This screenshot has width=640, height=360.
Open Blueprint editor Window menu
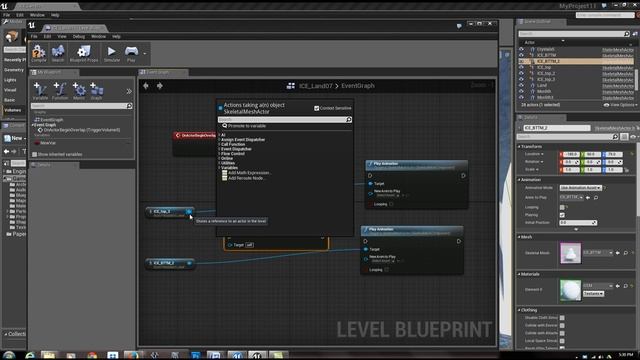pos(98,36)
